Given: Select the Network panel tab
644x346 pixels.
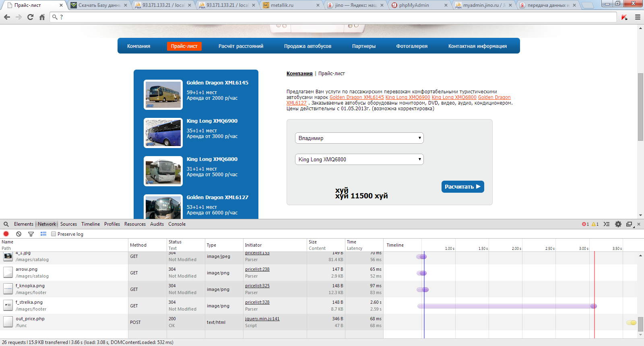Looking at the screenshot, I should (x=47, y=224).
